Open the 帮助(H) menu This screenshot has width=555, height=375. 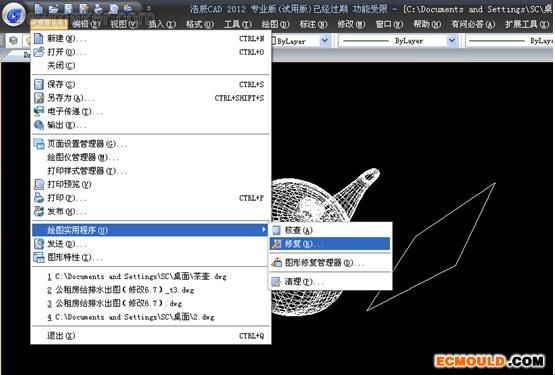427,24
